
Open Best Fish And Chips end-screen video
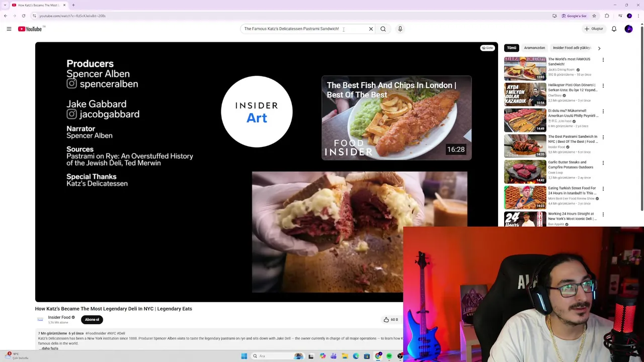396,118
